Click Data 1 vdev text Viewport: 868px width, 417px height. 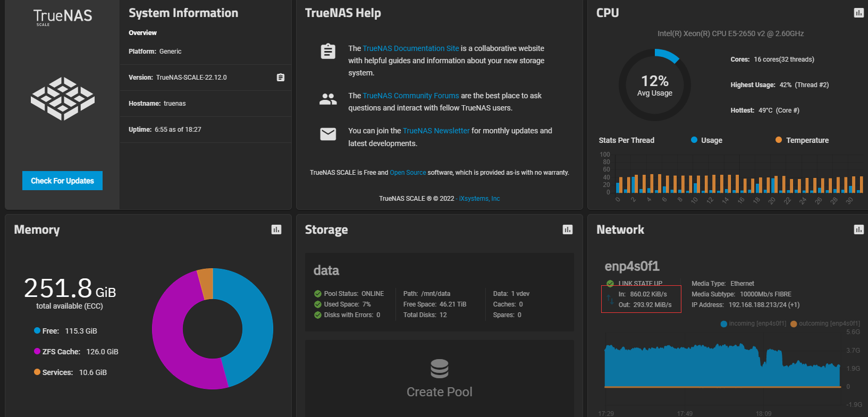(511, 294)
